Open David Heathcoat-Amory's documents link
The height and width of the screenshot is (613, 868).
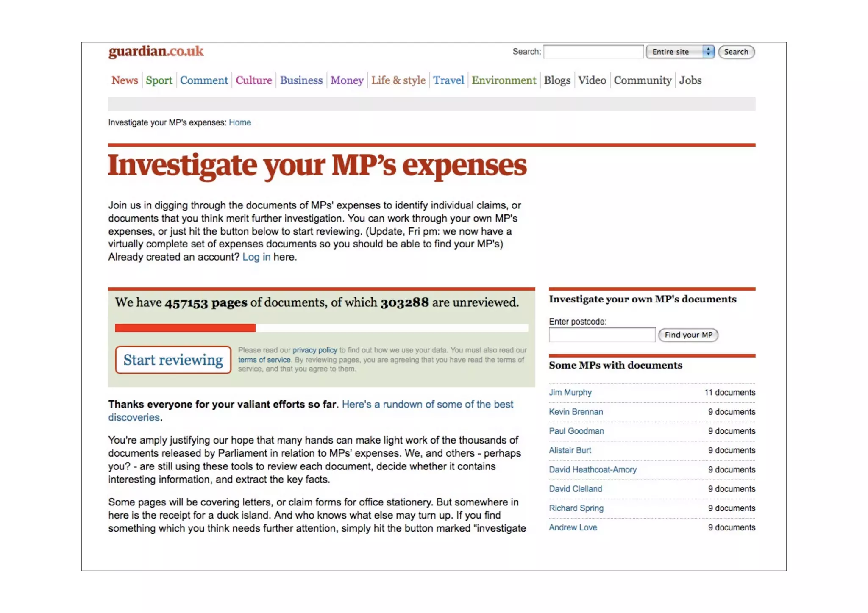(x=593, y=469)
